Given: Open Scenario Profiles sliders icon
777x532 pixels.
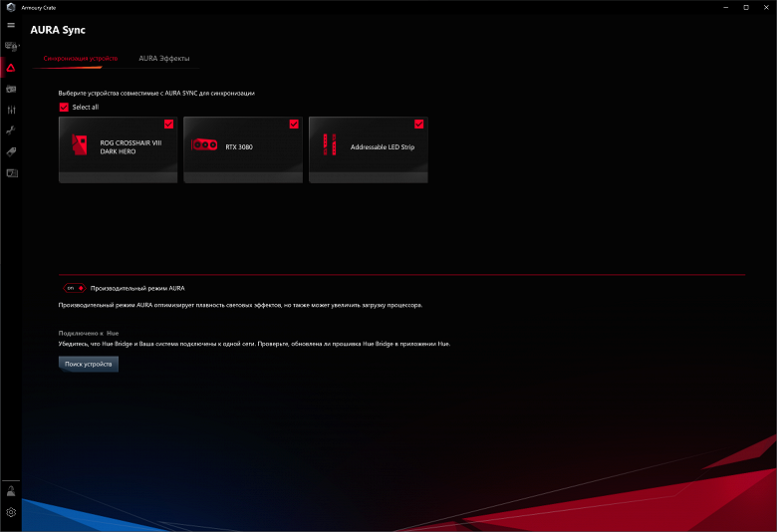Looking at the screenshot, I should [x=11, y=110].
